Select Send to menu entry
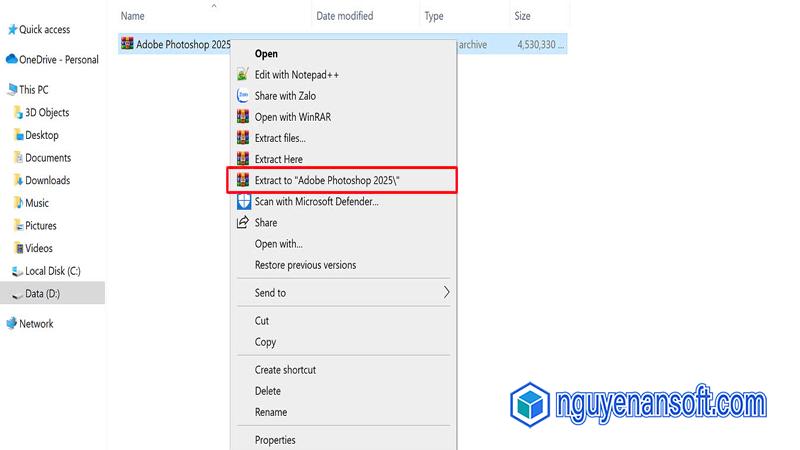This screenshot has height=450, width=800. click(x=344, y=292)
